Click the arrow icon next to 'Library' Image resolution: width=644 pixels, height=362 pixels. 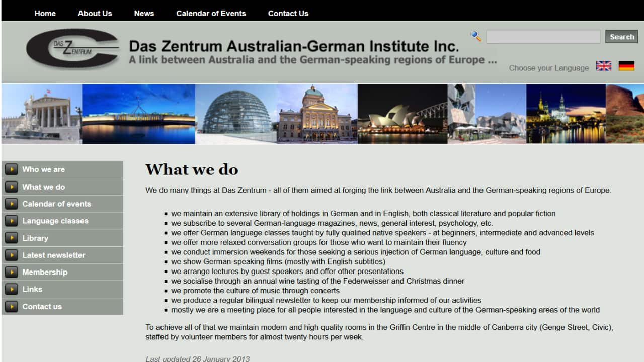coord(11,238)
